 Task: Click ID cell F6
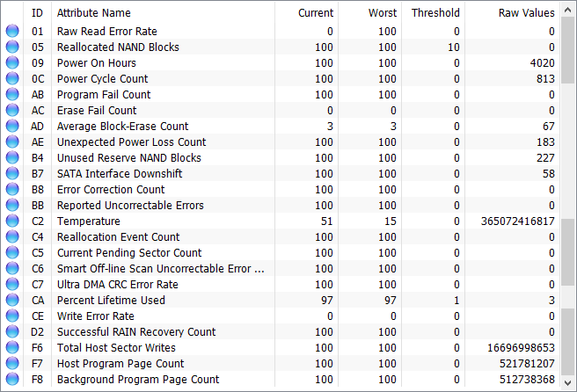[x=37, y=347]
